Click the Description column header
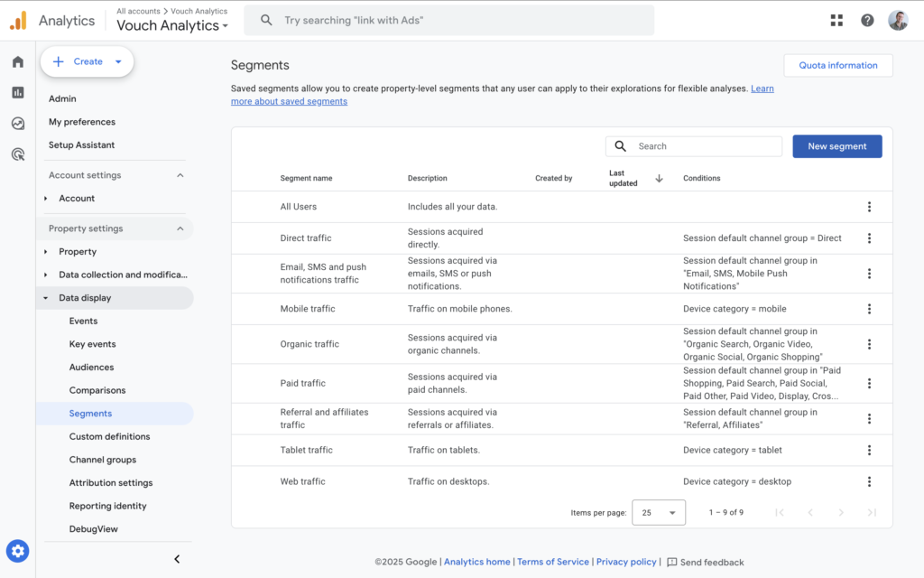Viewport: 924px width, 578px height. pos(427,178)
